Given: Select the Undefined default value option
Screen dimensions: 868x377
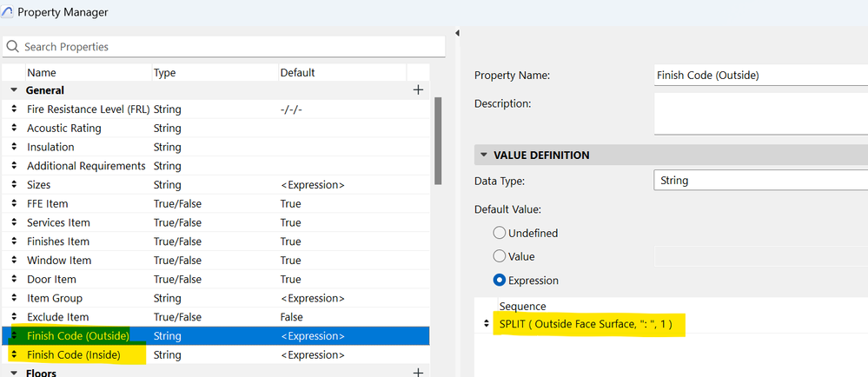Looking at the screenshot, I should (x=500, y=233).
